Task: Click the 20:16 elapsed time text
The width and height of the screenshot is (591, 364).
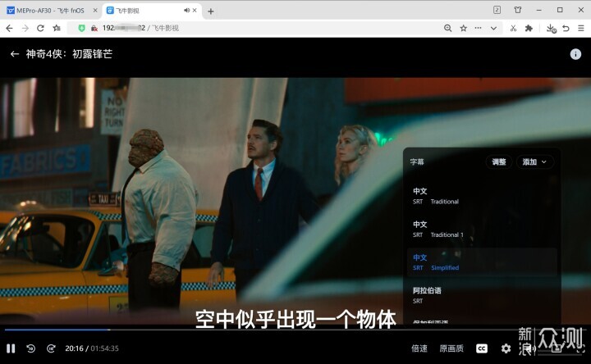Action: pos(74,348)
